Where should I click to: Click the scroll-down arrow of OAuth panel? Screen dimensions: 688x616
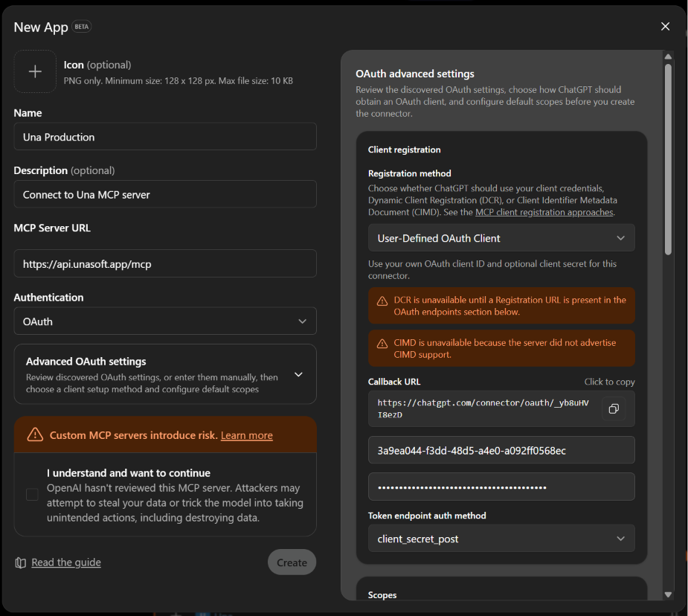coord(668,595)
